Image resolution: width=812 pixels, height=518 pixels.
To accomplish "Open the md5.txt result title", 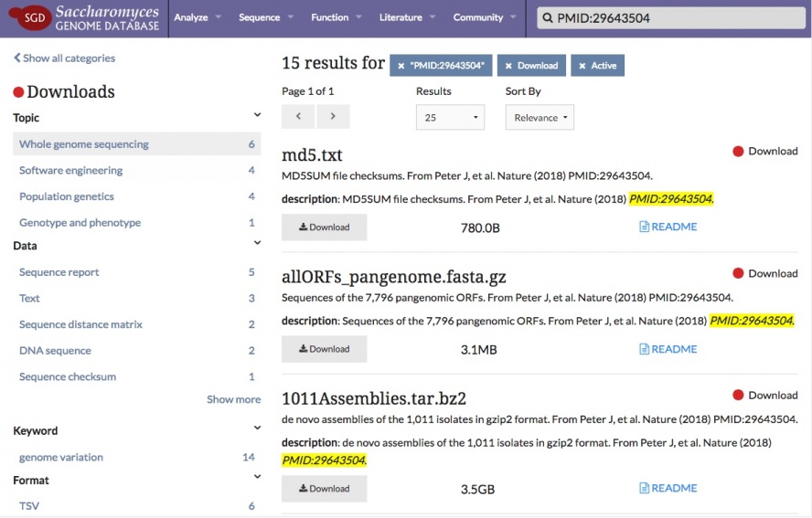I will (x=312, y=154).
